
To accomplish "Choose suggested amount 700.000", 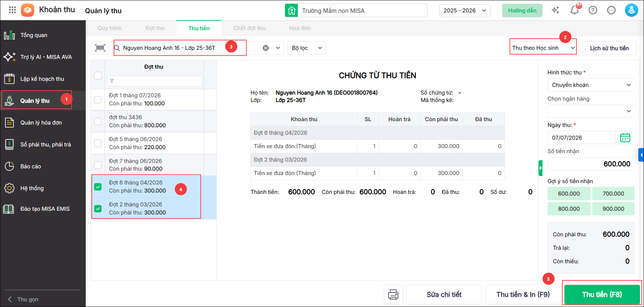I will 613,194.
